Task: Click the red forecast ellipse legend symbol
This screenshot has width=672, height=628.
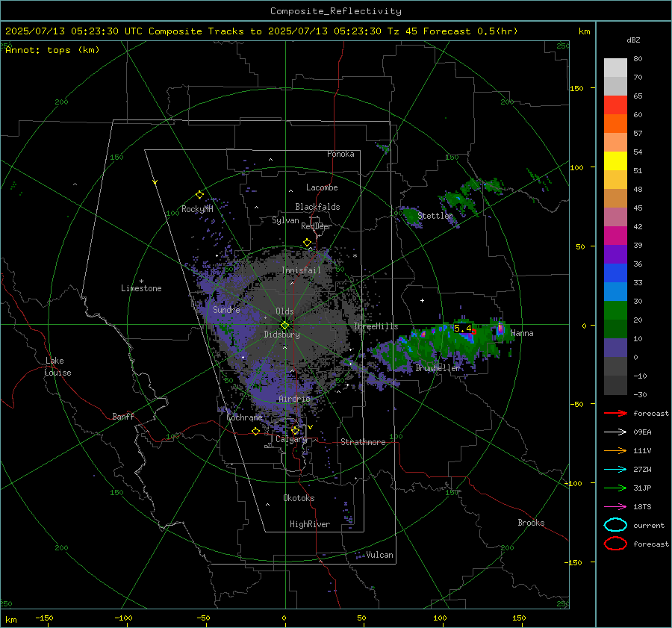Action: 615,544
